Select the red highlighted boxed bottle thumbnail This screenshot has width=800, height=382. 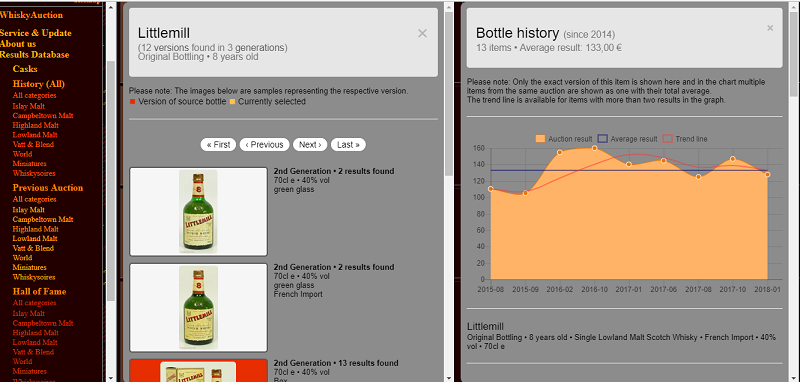[x=198, y=370]
